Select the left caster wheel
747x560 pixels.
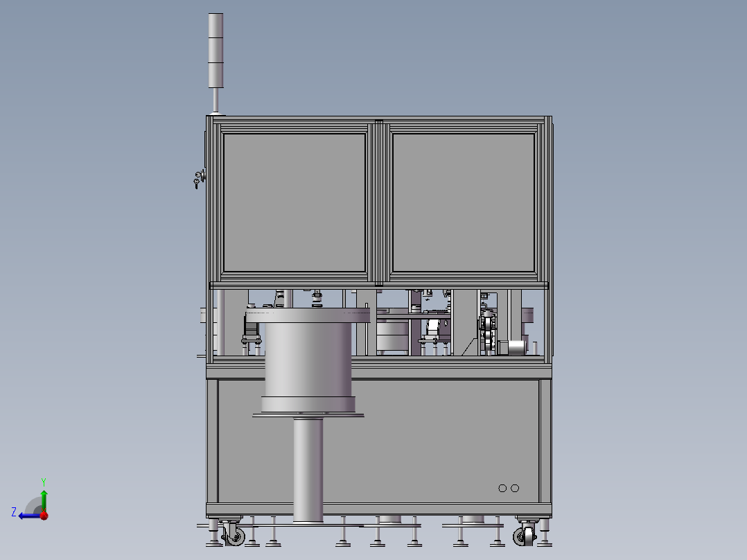pos(236,536)
